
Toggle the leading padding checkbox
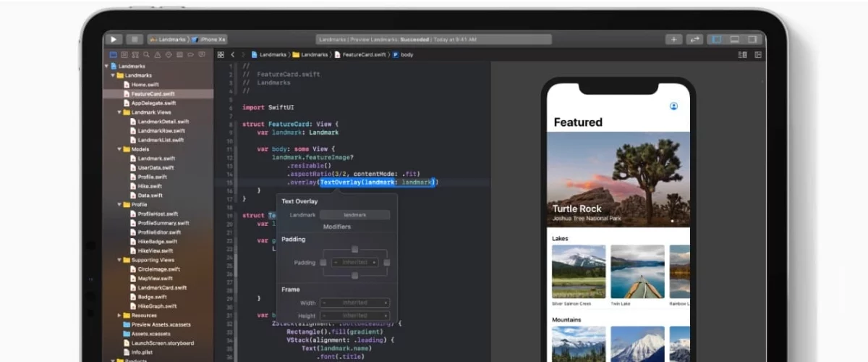tap(323, 262)
